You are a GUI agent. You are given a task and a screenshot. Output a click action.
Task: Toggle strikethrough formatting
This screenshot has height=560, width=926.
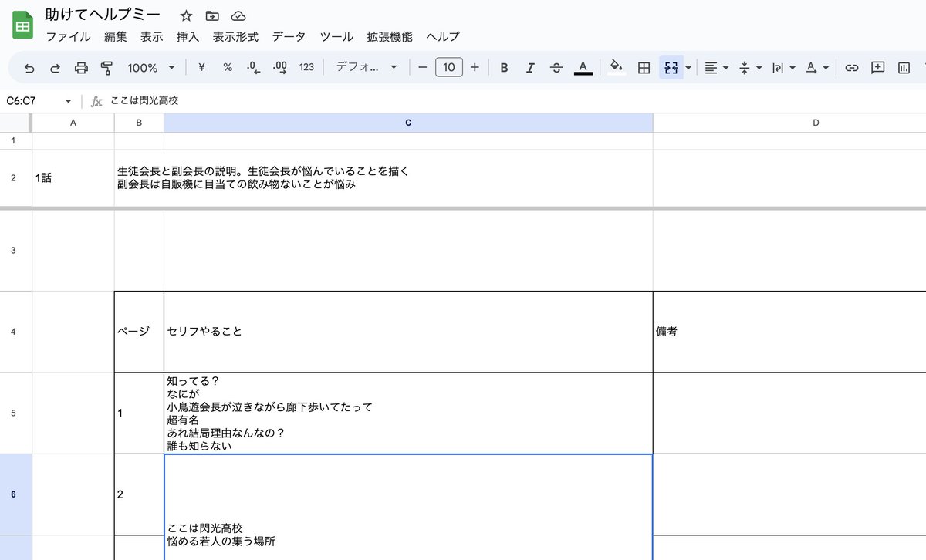556,68
